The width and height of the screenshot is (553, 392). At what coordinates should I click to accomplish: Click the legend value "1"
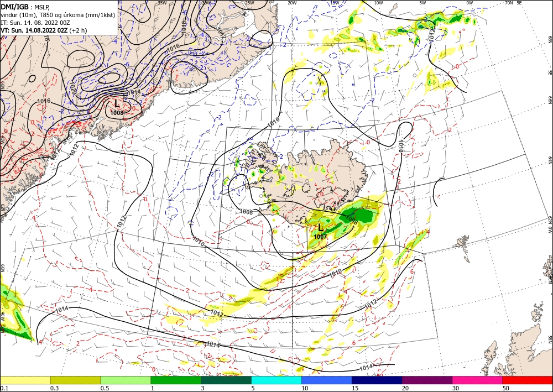[153, 388]
